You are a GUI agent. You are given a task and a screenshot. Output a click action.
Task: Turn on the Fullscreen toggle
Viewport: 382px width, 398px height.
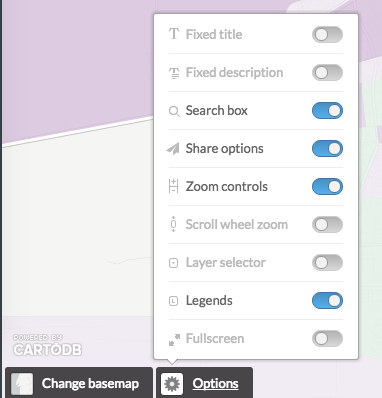click(327, 339)
